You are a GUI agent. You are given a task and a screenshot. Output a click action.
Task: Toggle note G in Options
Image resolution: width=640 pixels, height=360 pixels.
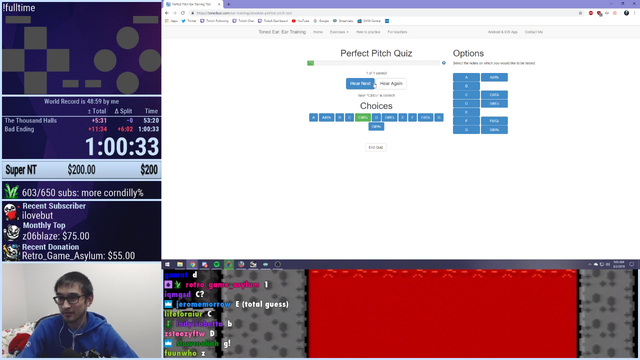(466, 130)
